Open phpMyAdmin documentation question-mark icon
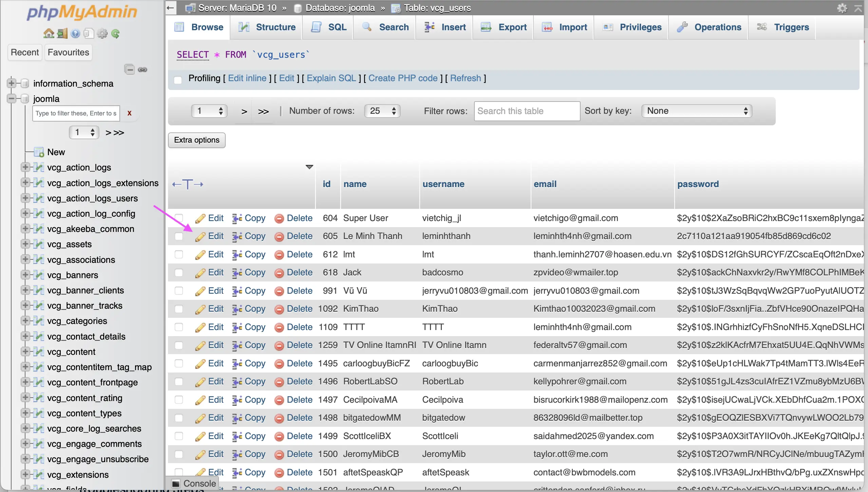 click(75, 33)
